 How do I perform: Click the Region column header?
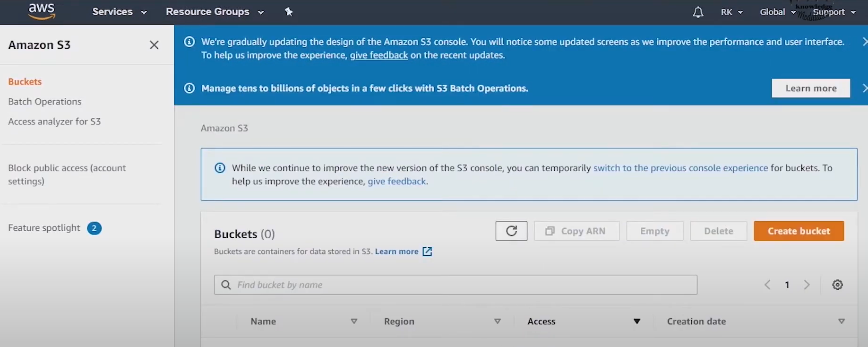[399, 321]
